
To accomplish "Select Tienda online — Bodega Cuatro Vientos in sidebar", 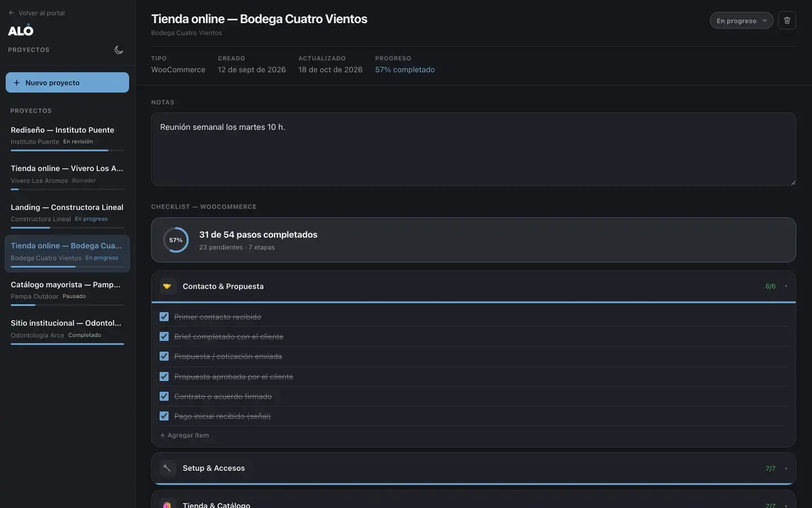I will click(x=67, y=254).
